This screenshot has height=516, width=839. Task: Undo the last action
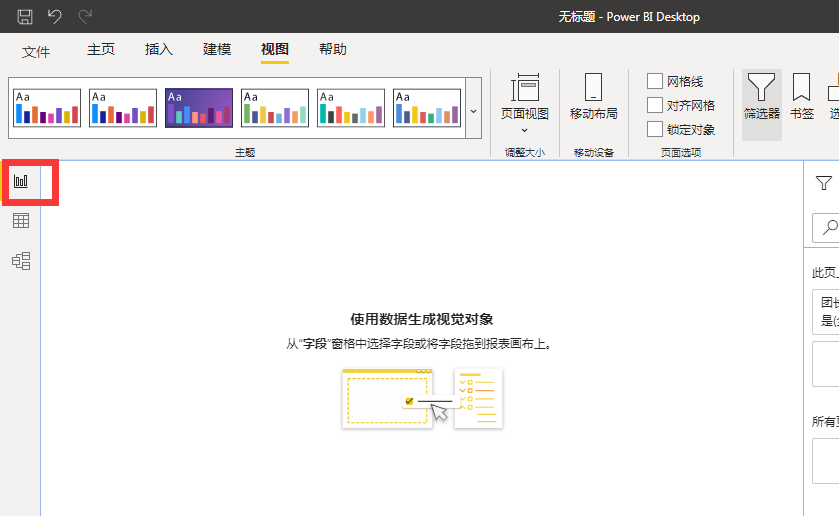pyautogui.click(x=55, y=17)
